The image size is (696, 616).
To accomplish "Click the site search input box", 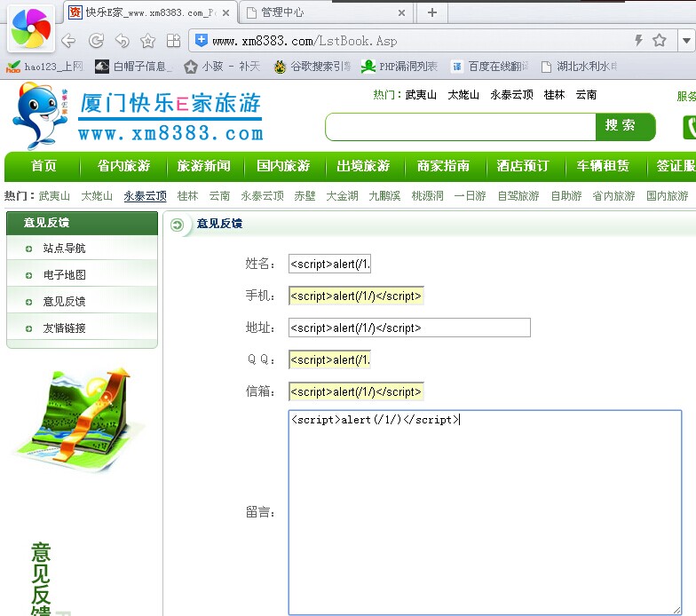I will tap(460, 127).
